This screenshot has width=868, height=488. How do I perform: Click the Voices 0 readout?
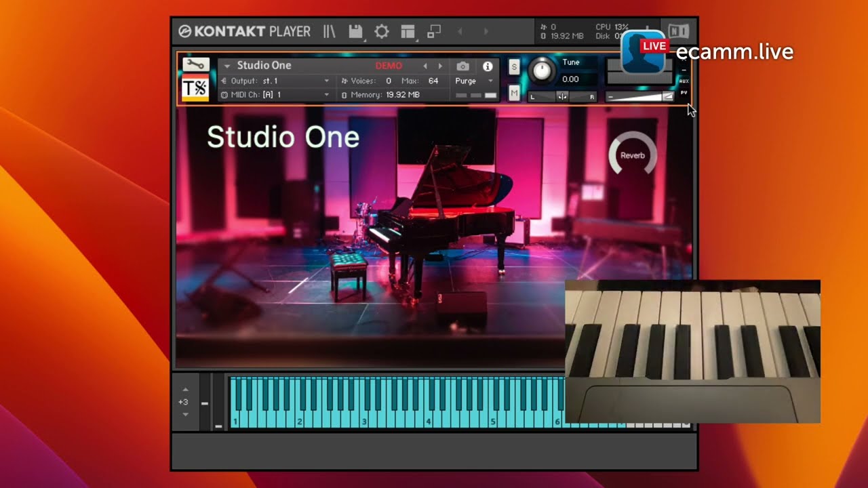coord(366,81)
